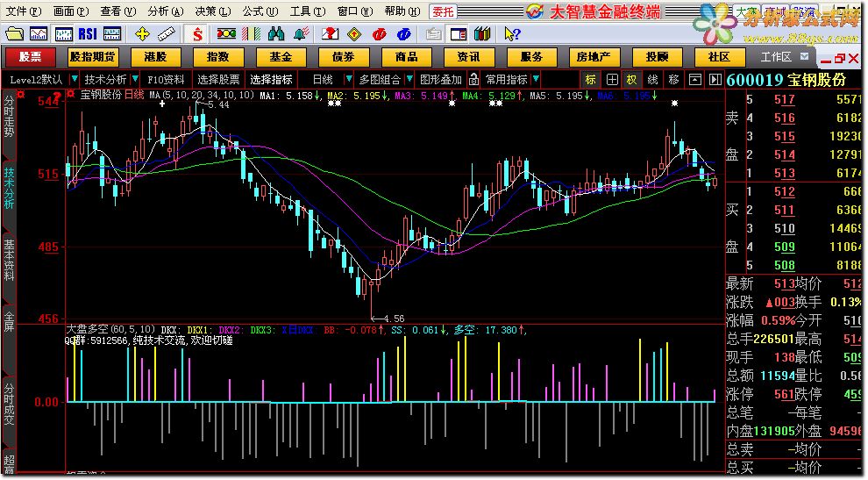Click the red-green striped bars icon
The height and width of the screenshot is (480, 868).
tap(251, 34)
